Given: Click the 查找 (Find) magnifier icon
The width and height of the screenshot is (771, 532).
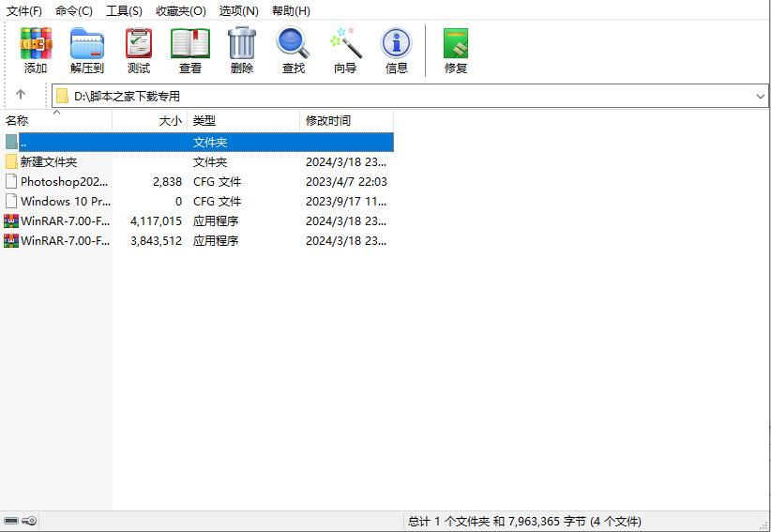Looking at the screenshot, I should point(293,43).
